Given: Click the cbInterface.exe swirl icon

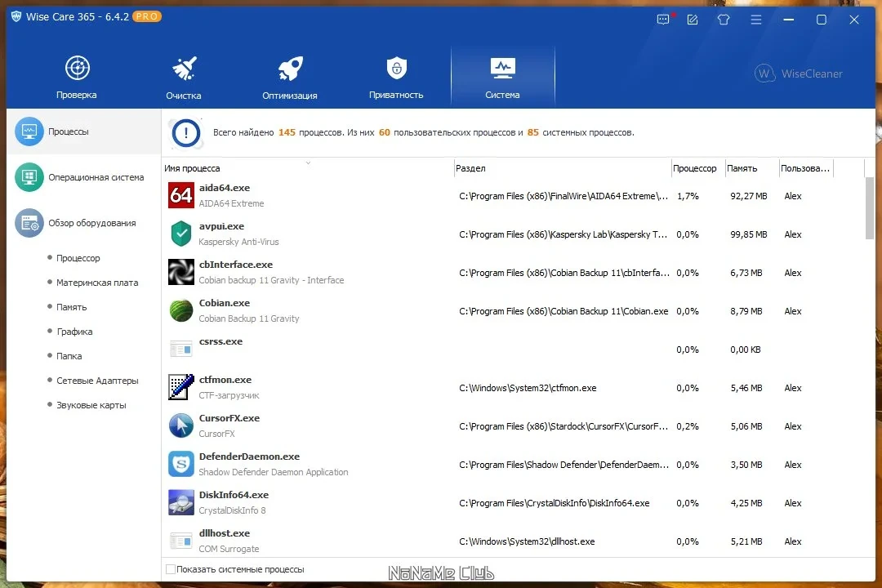Looking at the screenshot, I should tap(181, 272).
